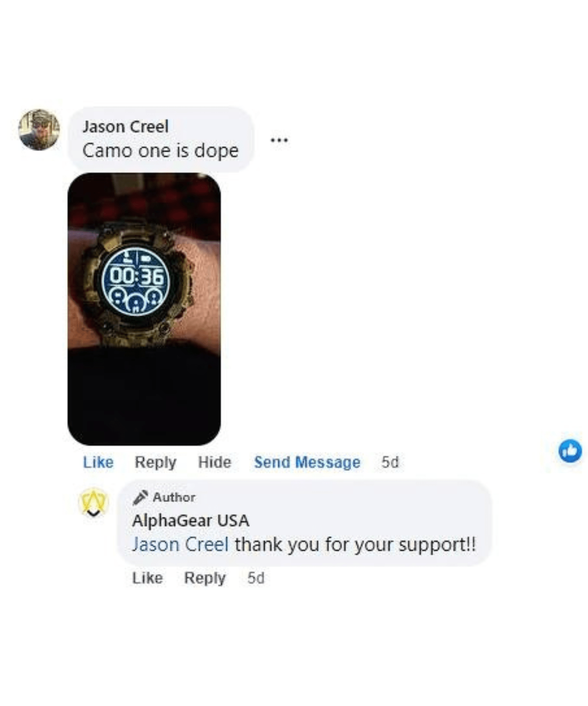This screenshot has width=588, height=706.
Task: Expand the small arrow under AlphaGear avatar
Action: pyautogui.click(x=93, y=513)
